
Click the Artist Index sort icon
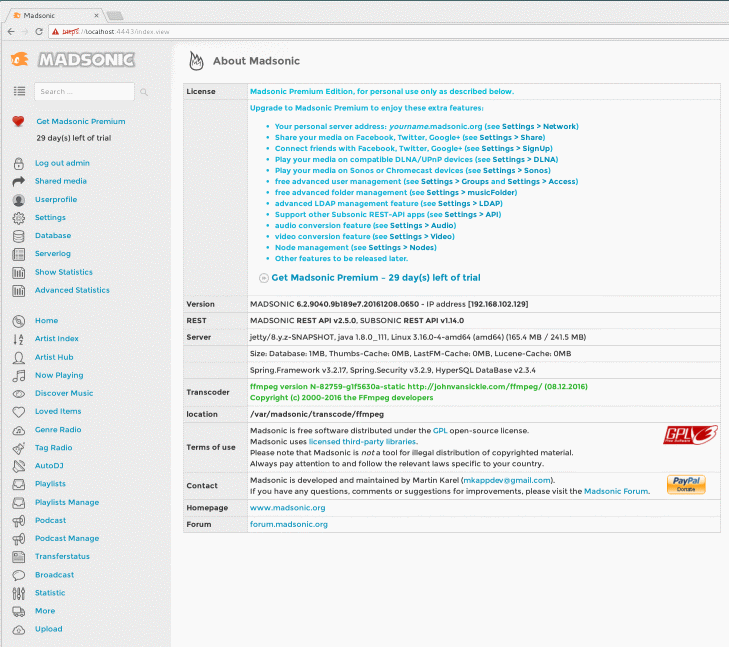tap(18, 339)
